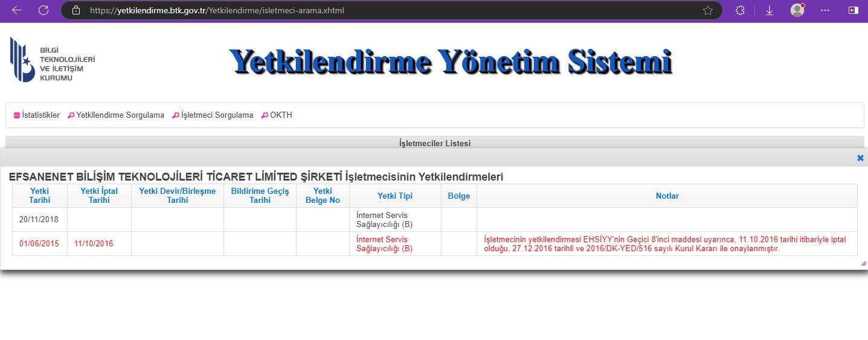Click the Yetki Belge No header
This screenshot has width=868, height=340.
[x=323, y=196]
